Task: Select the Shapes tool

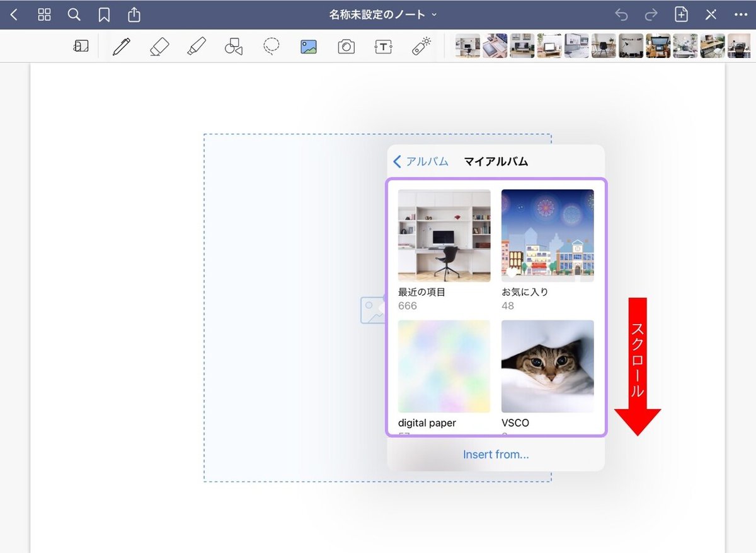Action: coord(234,47)
